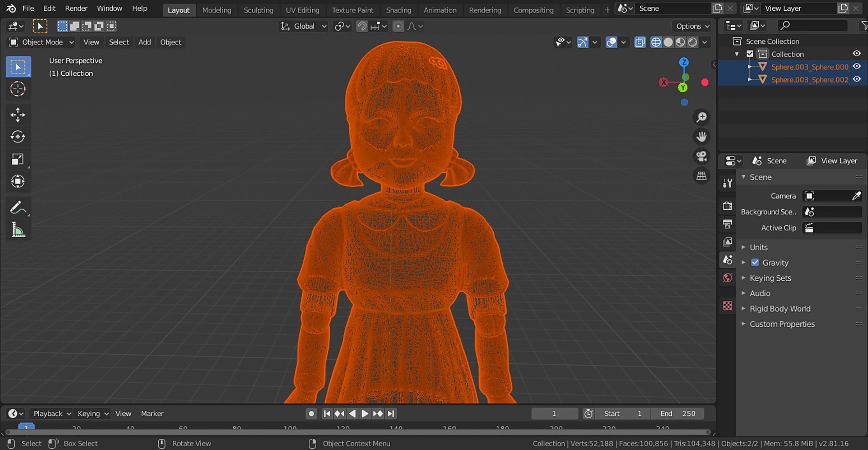The height and width of the screenshot is (450, 868).
Task: Click the Blender logo menu icon
Action: coord(11,8)
